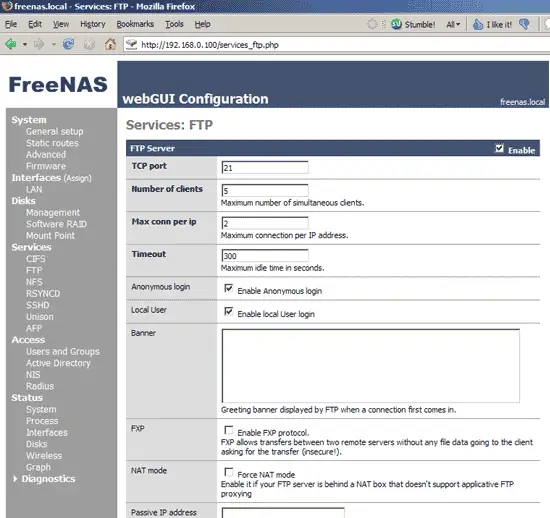This screenshot has width=550, height=518.
Task: Open RSYNCD service link
Action: click(x=43, y=294)
